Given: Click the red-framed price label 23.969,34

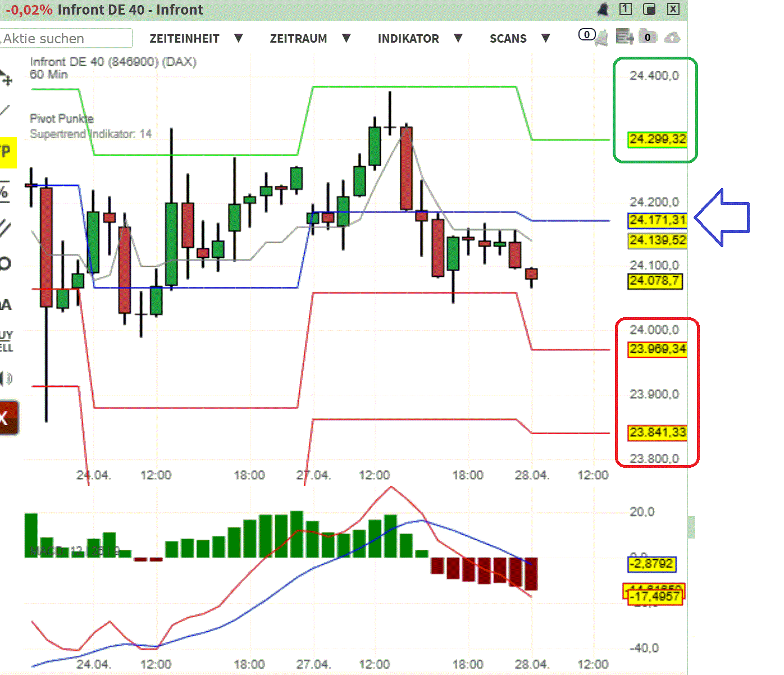Looking at the screenshot, I should pos(657,349).
